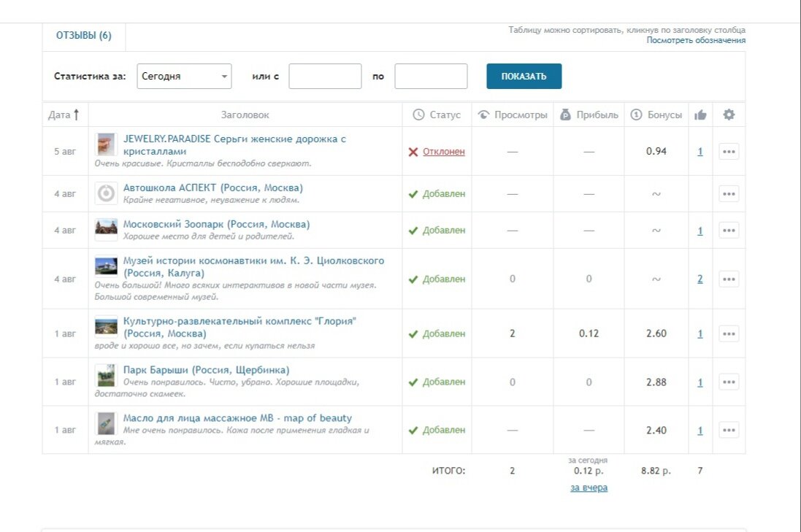
Task: Sort table by Заголовок column header
Action: [245, 115]
